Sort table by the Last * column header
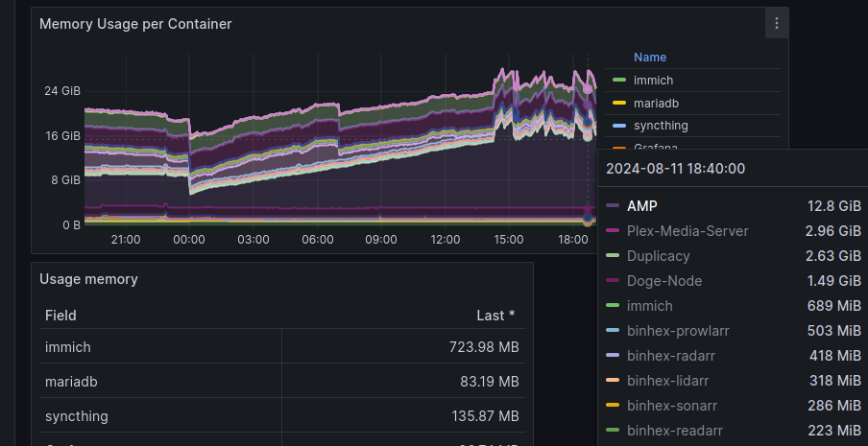 coord(495,316)
